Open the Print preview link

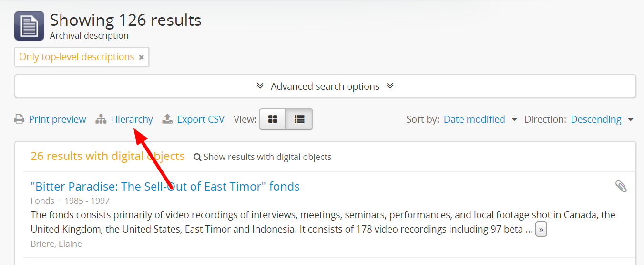pyautogui.click(x=57, y=119)
